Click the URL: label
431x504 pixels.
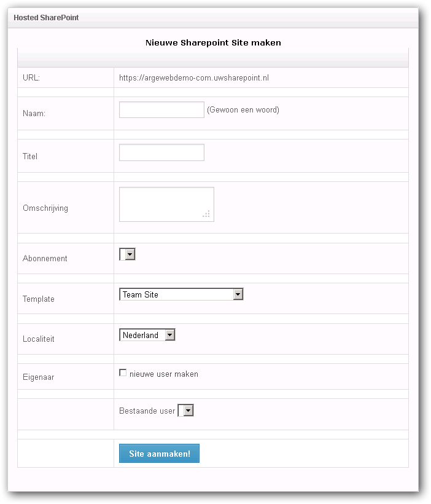click(x=31, y=78)
